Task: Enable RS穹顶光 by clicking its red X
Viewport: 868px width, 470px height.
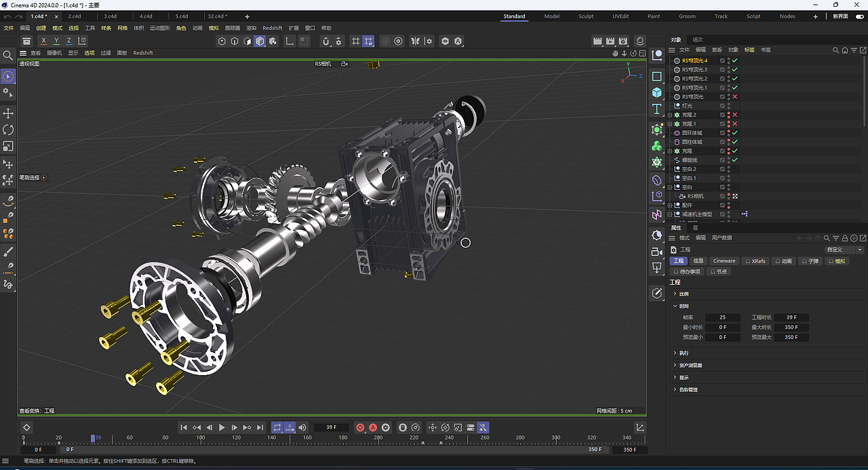Action: (734, 96)
